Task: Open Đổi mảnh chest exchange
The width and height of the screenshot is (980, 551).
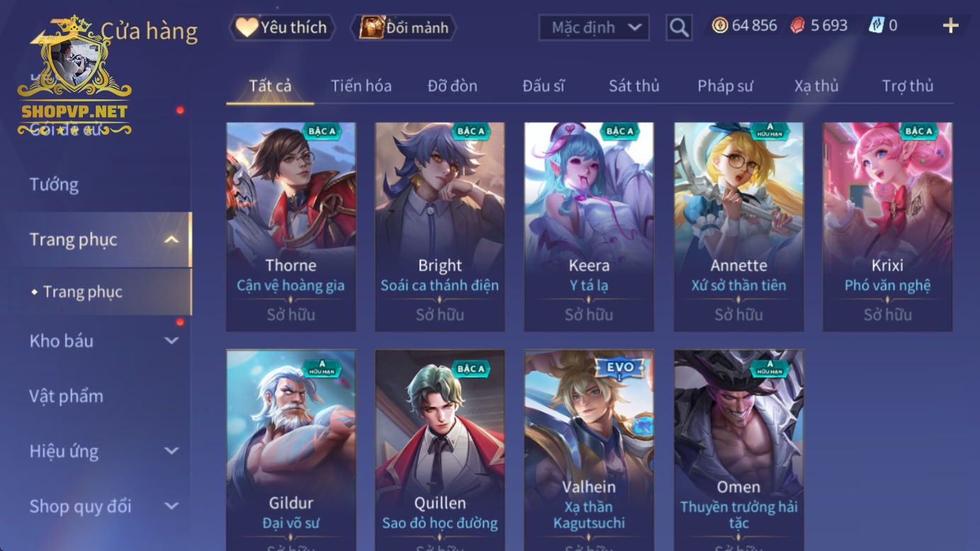Action: [404, 28]
